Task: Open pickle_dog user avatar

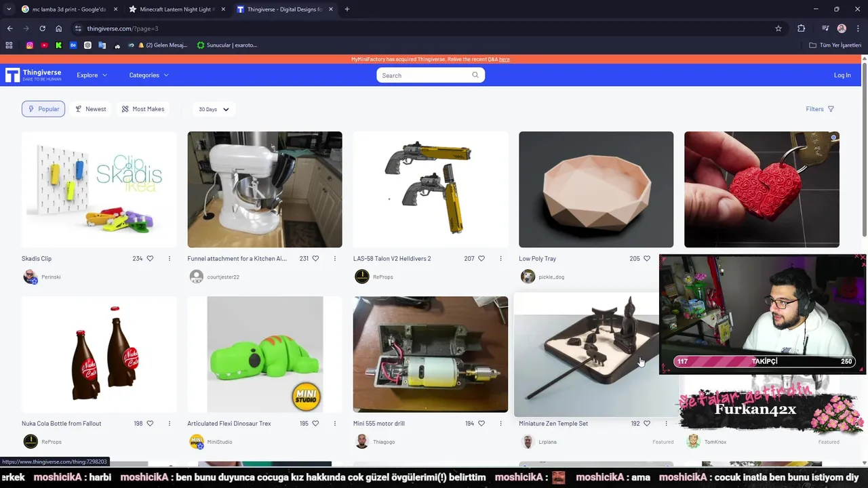Action: pos(528,277)
